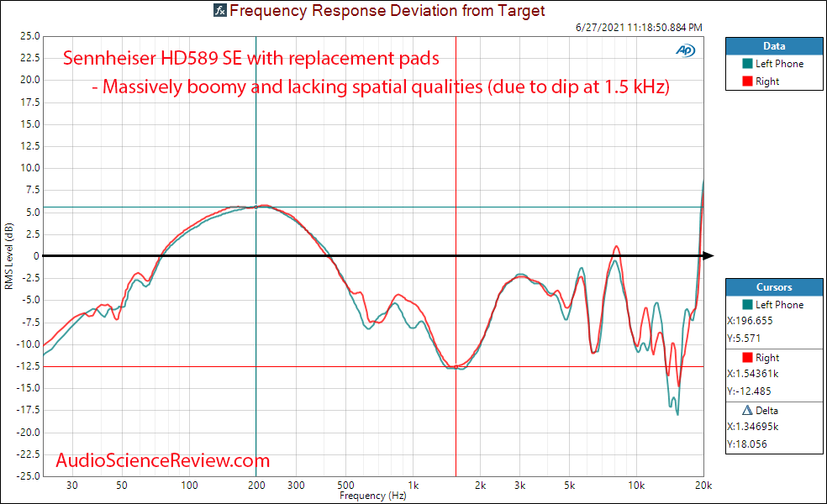Click the 20k tick label on frequency axis
The width and height of the screenshot is (827, 504).
(x=703, y=486)
